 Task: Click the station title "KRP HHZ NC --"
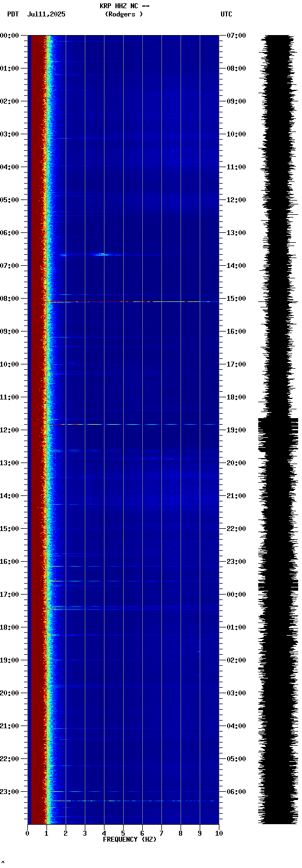click(x=125, y=6)
